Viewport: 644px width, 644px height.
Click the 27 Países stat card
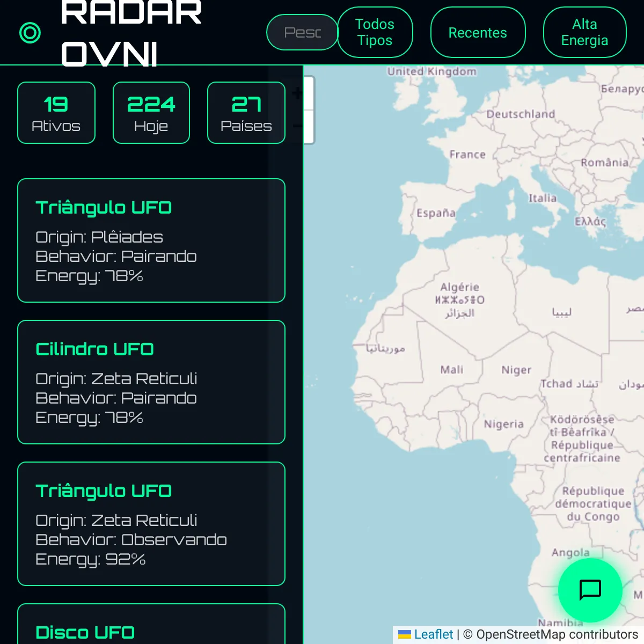(246, 113)
